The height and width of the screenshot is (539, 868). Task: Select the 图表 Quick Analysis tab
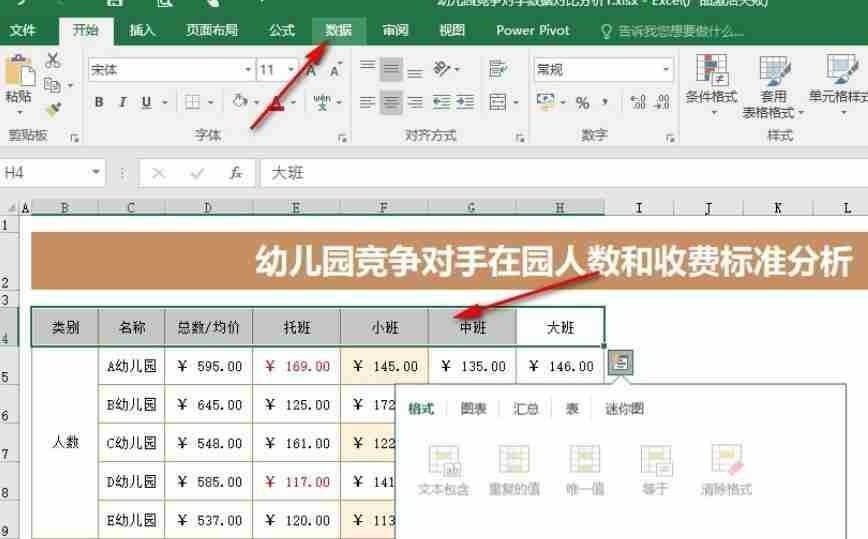tap(473, 409)
